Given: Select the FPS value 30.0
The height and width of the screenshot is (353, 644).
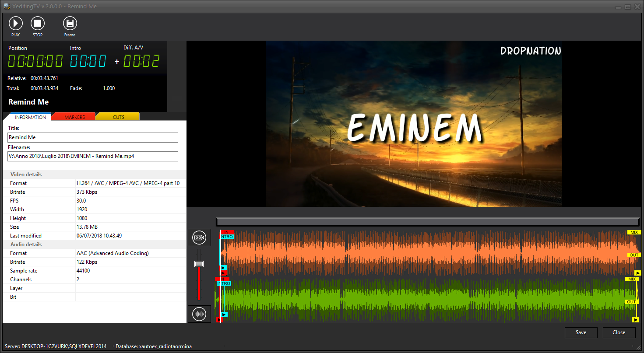Looking at the screenshot, I should (81, 201).
